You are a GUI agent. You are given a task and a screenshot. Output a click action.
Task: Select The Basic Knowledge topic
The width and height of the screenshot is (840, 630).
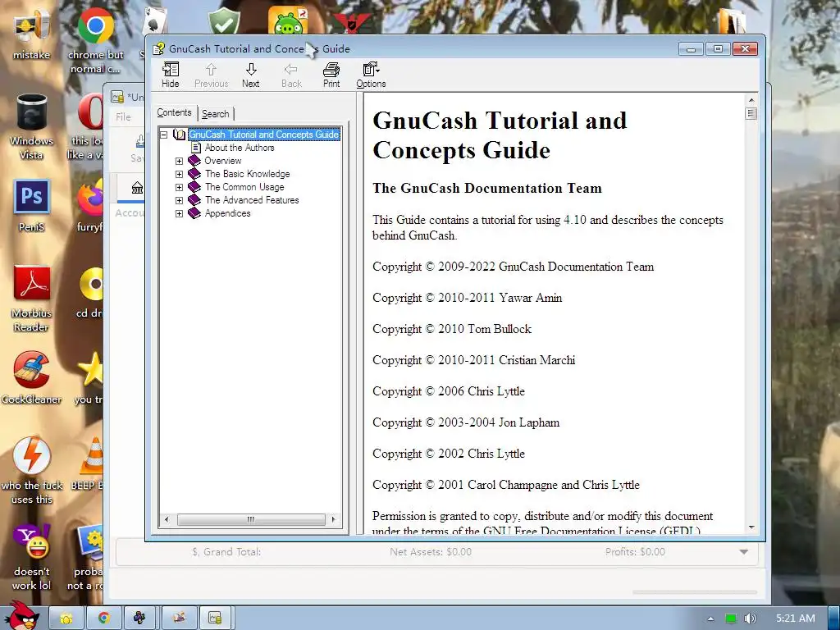tap(247, 174)
